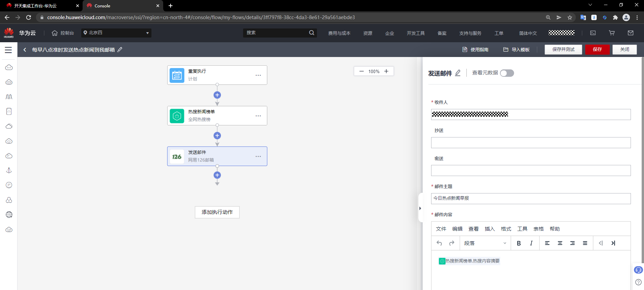Open 开发工具 menu
This screenshot has height=290, width=644.
tap(416, 33)
